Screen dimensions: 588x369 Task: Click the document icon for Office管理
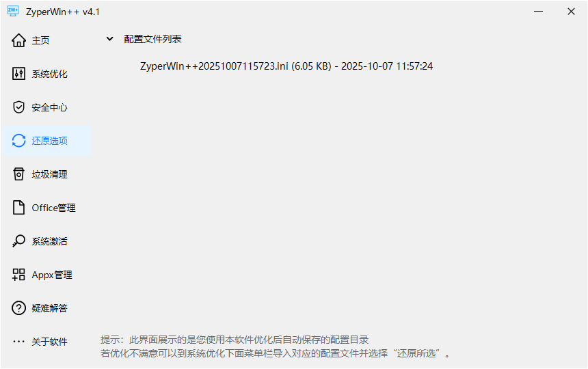(x=18, y=208)
